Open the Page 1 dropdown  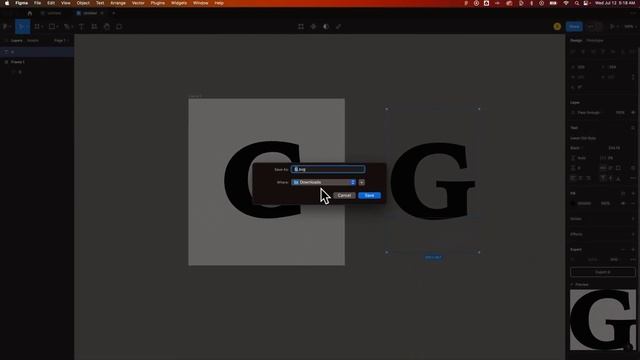pyautogui.click(x=61, y=41)
